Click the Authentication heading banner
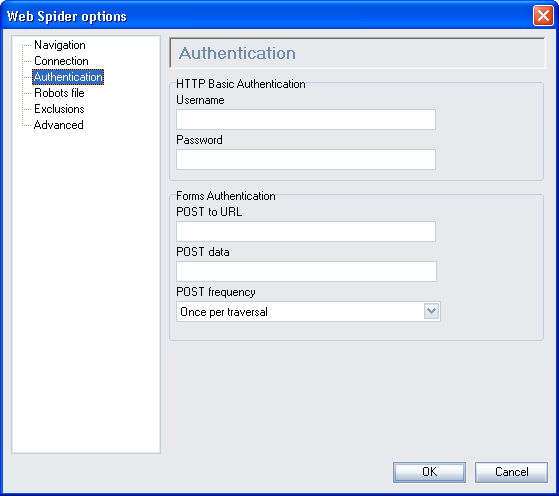Image resolution: width=559 pixels, height=496 pixels. click(x=357, y=53)
